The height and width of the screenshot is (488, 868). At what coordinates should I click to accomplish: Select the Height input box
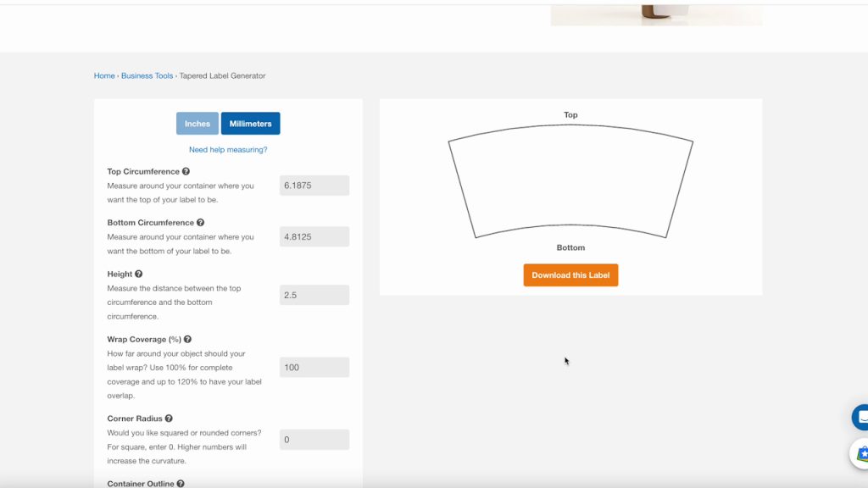314,295
